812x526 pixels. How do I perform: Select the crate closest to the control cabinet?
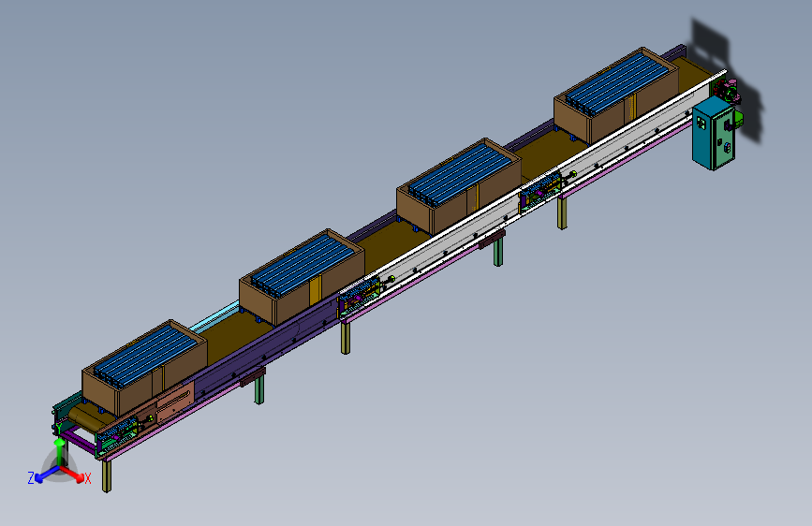click(616, 95)
